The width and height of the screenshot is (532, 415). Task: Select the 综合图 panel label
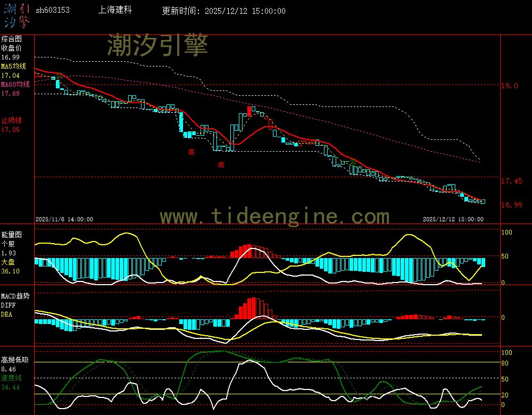click(12, 39)
